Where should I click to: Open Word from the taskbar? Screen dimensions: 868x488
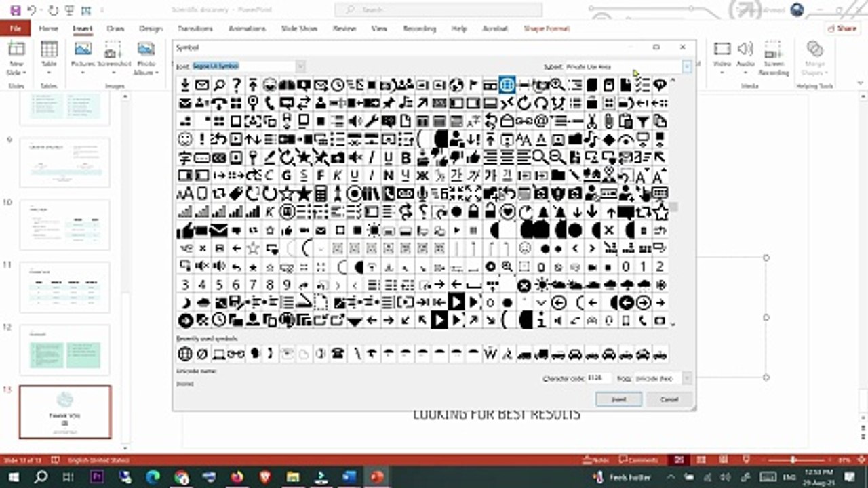(349, 477)
